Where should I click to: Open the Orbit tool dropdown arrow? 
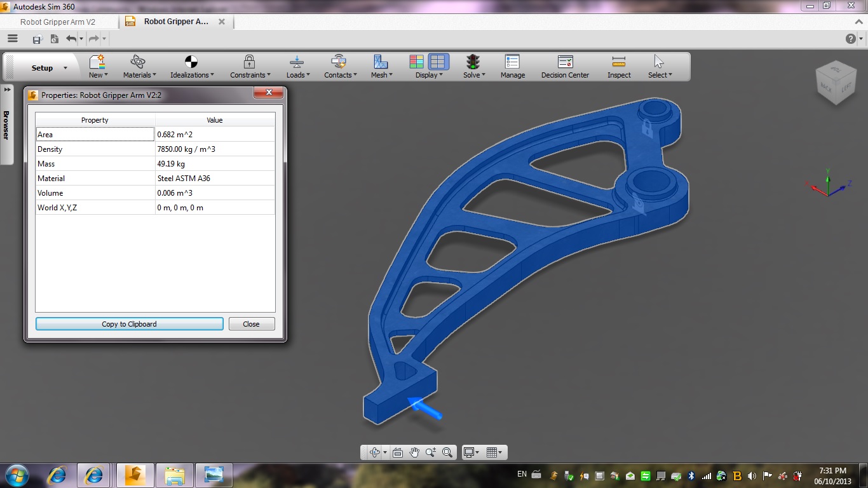tap(385, 453)
